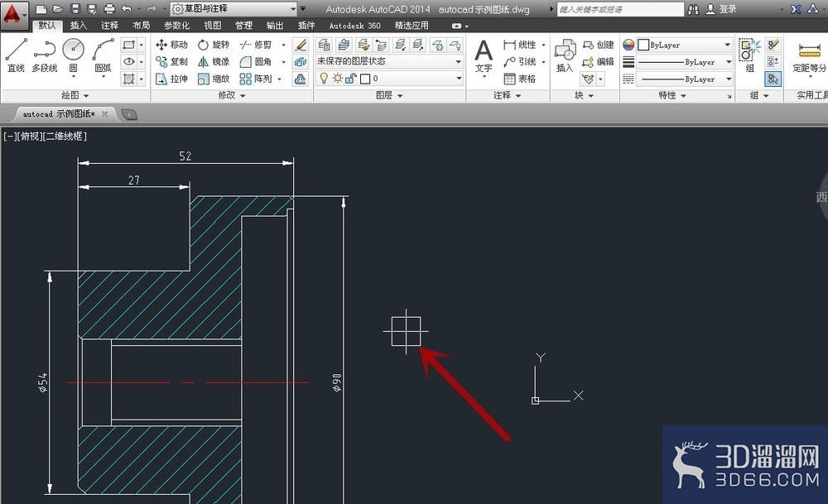Screen dimensions: 828x504
Task: Click the Measure divide (定距等分) tool
Action: (x=809, y=58)
